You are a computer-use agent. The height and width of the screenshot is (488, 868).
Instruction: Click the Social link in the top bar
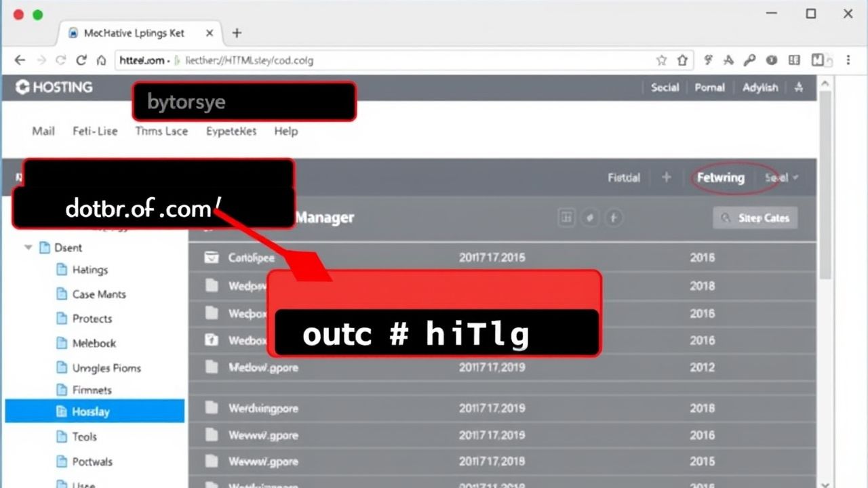(x=664, y=87)
